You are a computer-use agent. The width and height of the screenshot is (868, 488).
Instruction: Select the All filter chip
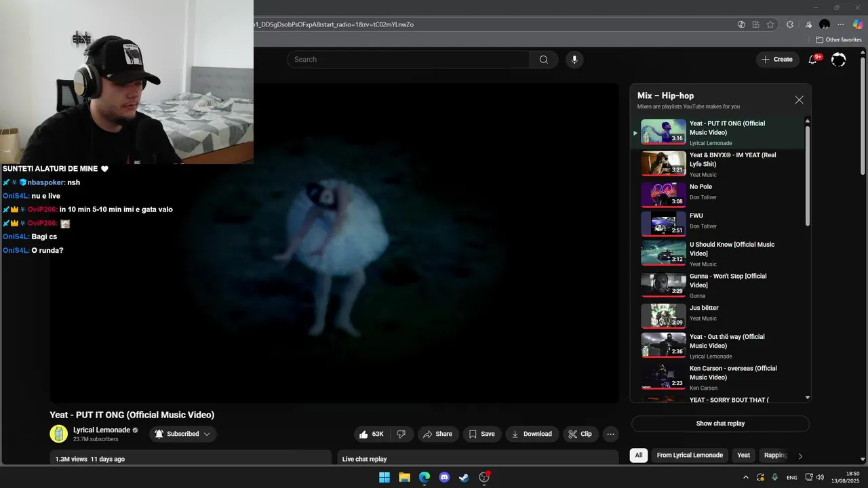point(639,455)
